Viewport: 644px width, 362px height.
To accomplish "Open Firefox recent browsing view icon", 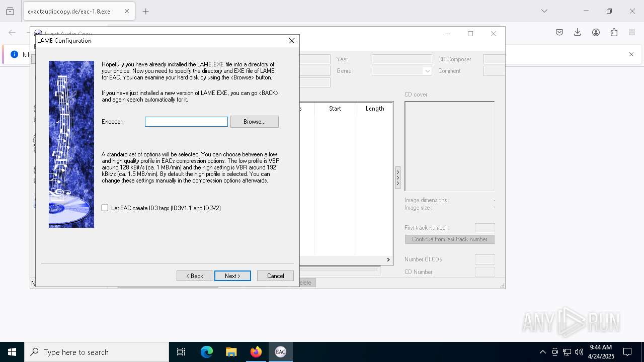I will pos(10,11).
